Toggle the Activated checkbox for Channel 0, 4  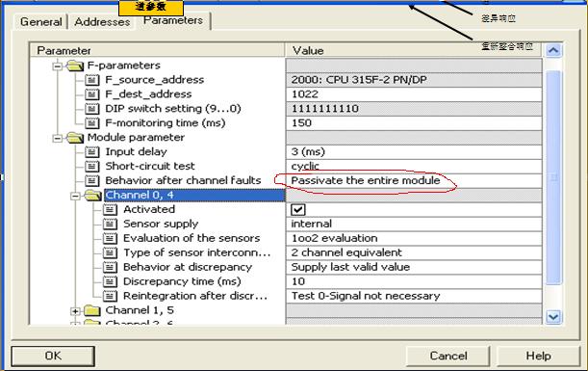[x=298, y=209]
